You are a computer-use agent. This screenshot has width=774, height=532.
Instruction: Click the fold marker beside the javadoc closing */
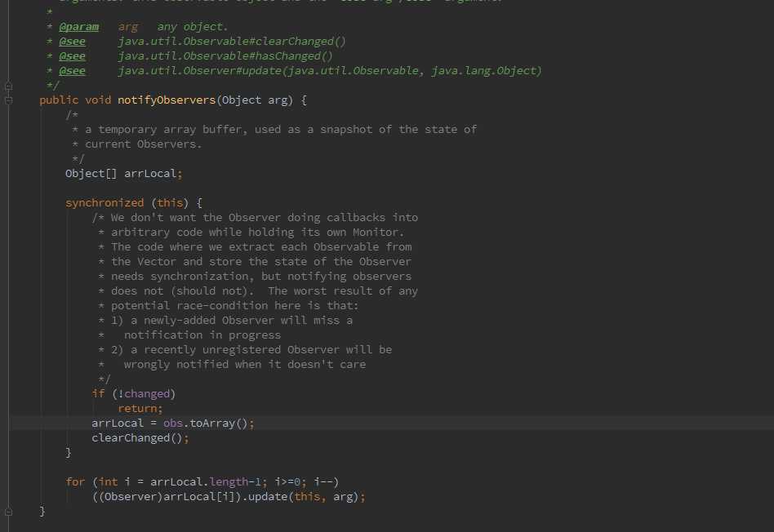(8, 86)
